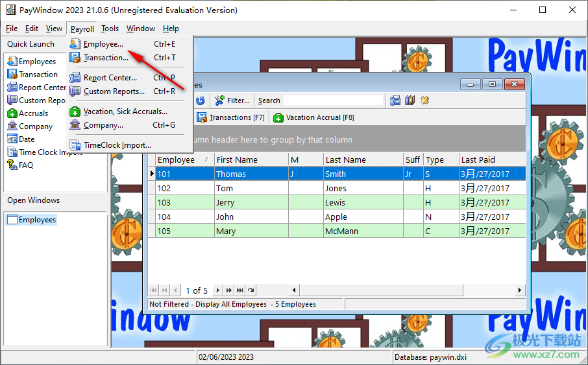Sort by Type column header

tap(441, 159)
